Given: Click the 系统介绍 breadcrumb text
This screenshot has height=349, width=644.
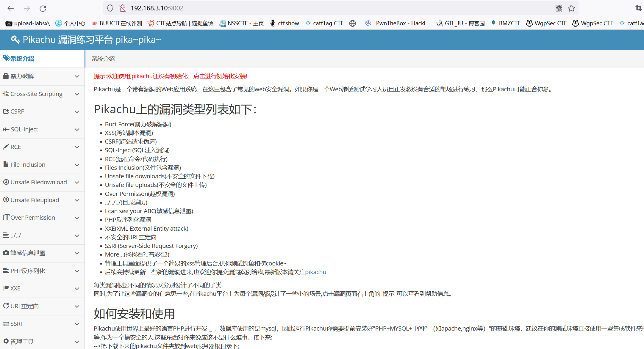Looking at the screenshot, I should pyautogui.click(x=103, y=59).
